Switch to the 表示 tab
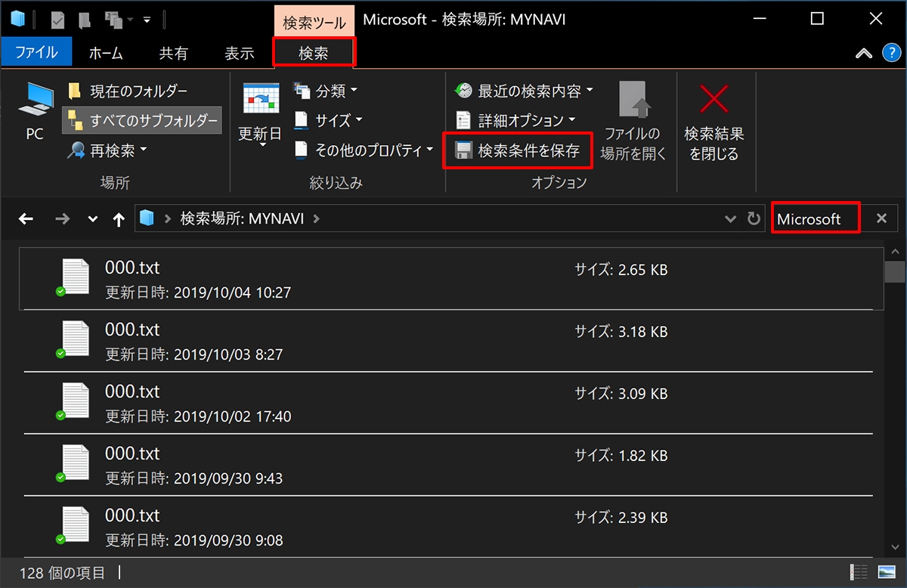This screenshot has width=907, height=588. pos(240,53)
